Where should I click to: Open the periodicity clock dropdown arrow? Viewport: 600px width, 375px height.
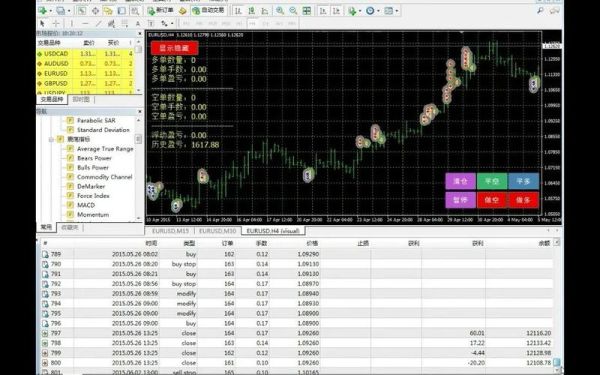378,11
